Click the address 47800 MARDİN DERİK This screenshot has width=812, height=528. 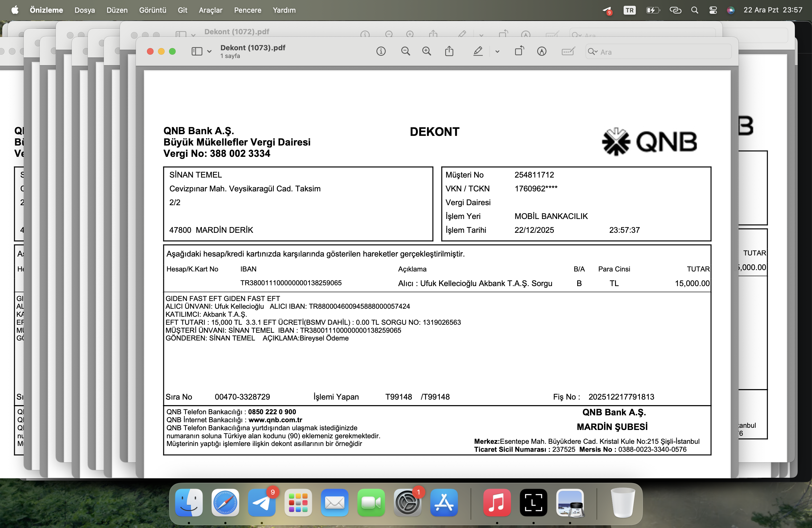(x=211, y=230)
